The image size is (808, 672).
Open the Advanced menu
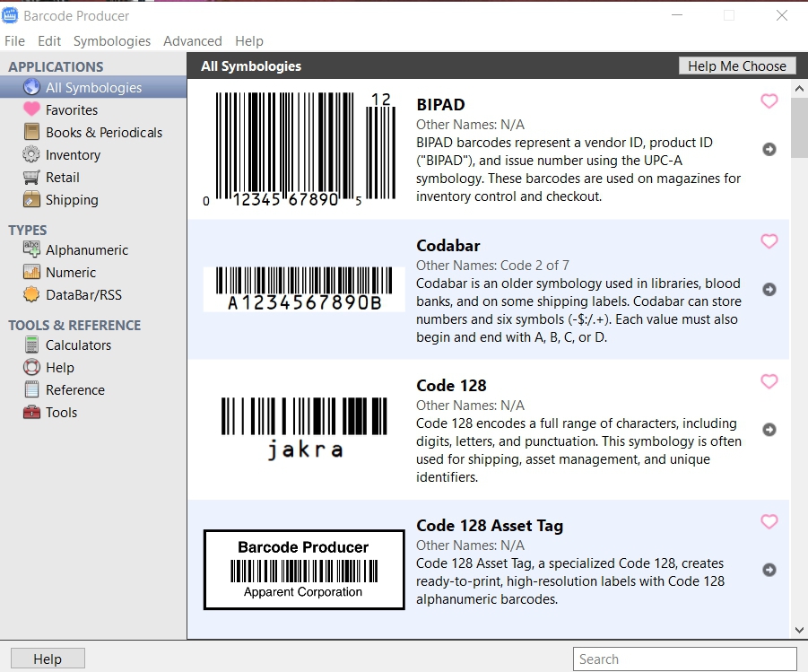[193, 40]
